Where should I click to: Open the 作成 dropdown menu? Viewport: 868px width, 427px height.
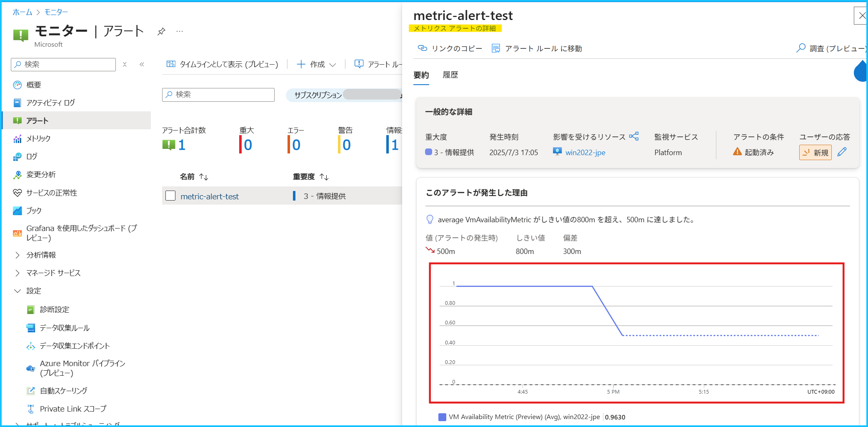click(316, 64)
